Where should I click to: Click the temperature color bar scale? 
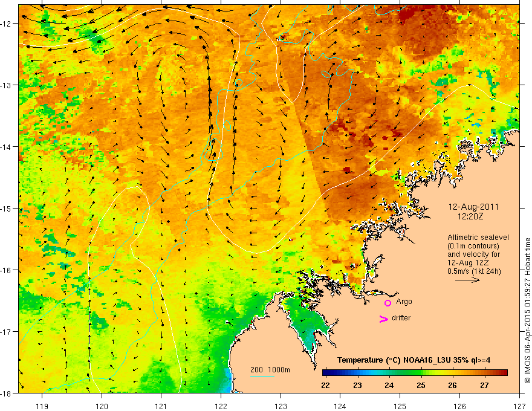point(415,373)
